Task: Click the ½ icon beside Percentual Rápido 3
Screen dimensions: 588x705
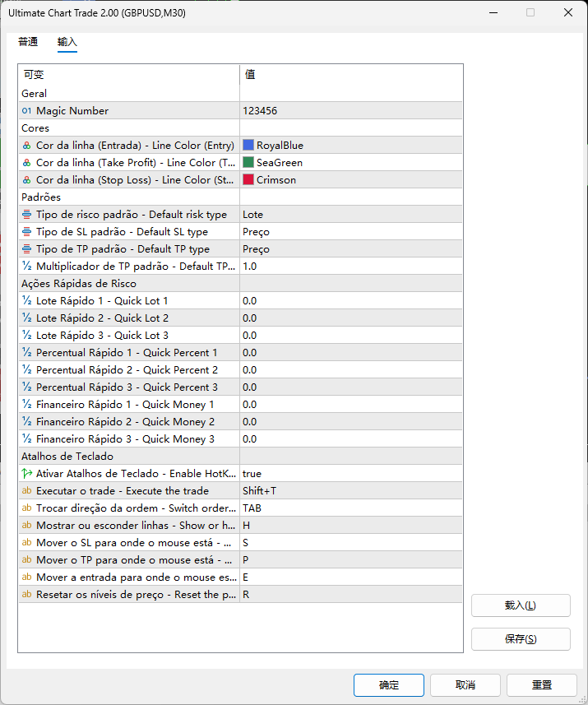Action: [x=26, y=387]
